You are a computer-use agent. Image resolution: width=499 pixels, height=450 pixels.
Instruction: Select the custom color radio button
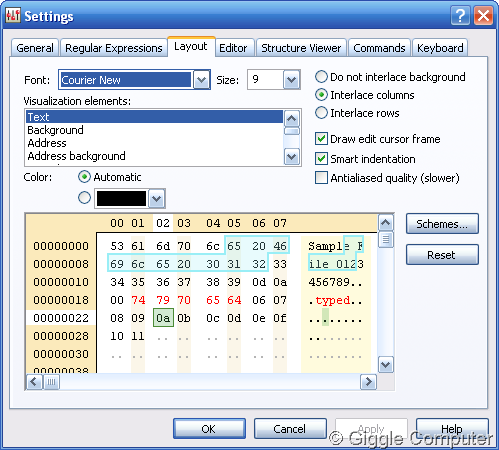(84, 198)
